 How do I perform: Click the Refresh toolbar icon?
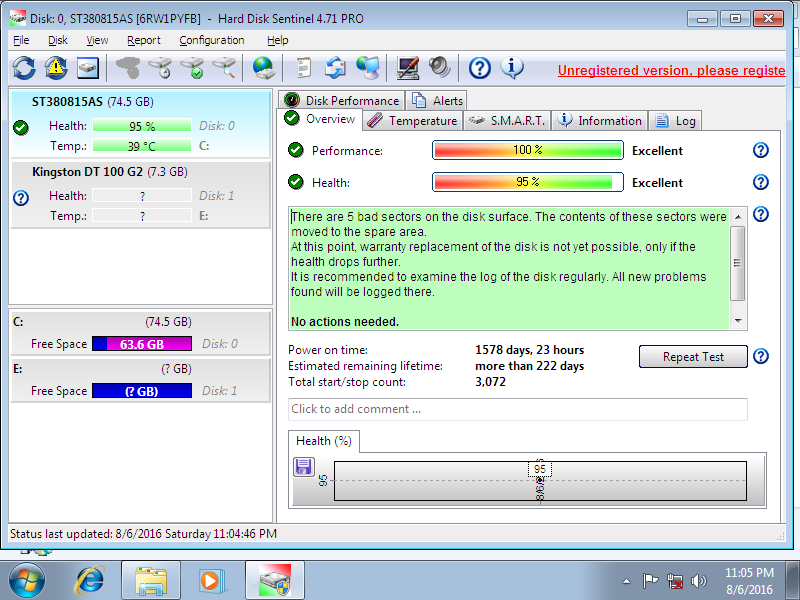tap(23, 68)
